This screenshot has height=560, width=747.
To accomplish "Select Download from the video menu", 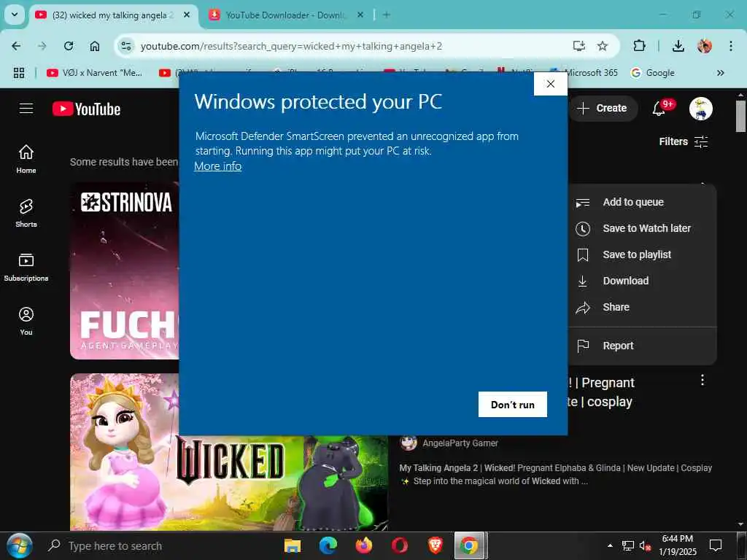I will 642,281.
